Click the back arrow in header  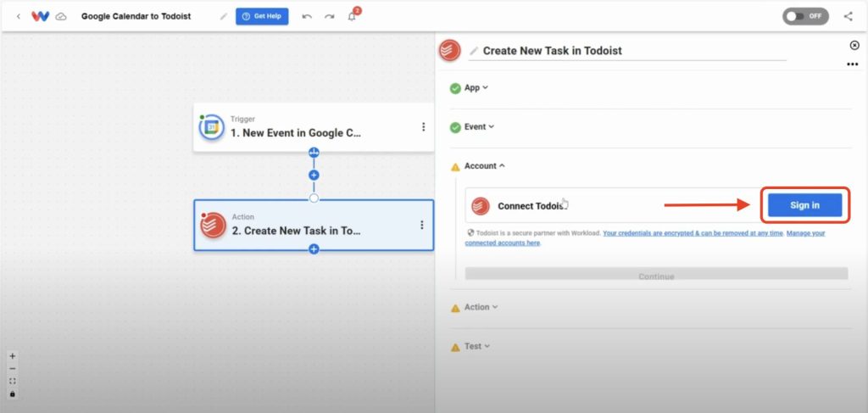[x=19, y=17]
